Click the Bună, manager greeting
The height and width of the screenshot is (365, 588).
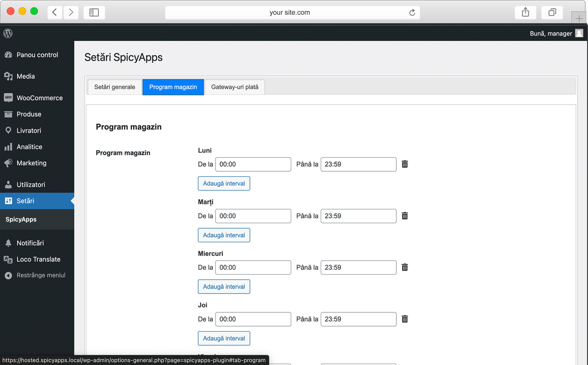pyautogui.click(x=551, y=33)
